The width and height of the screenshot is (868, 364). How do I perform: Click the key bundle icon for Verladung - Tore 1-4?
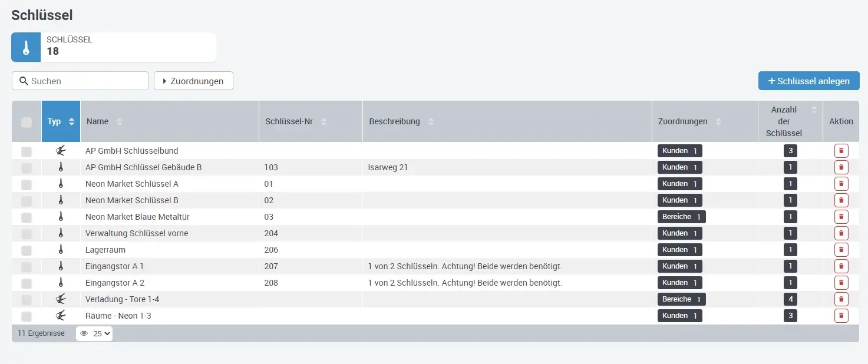(x=61, y=299)
